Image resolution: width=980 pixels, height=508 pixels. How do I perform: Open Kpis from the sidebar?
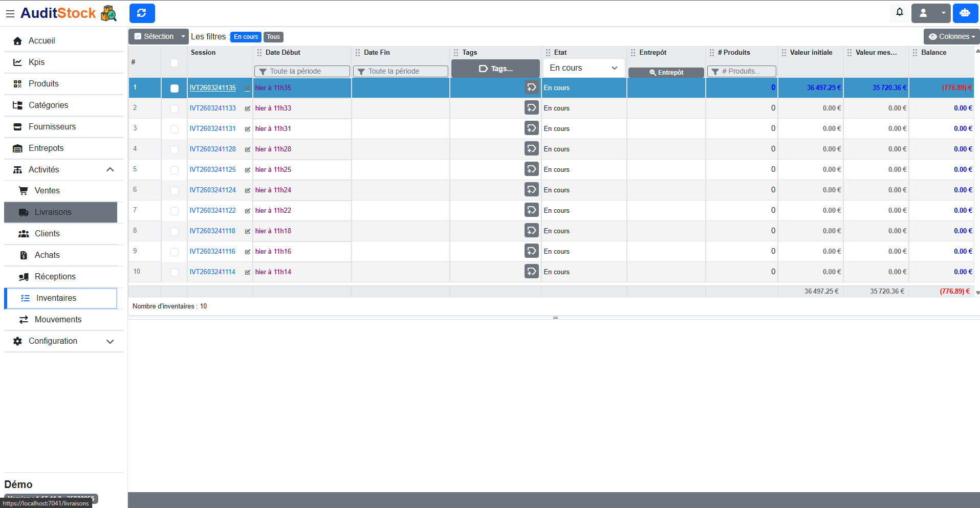(x=36, y=62)
